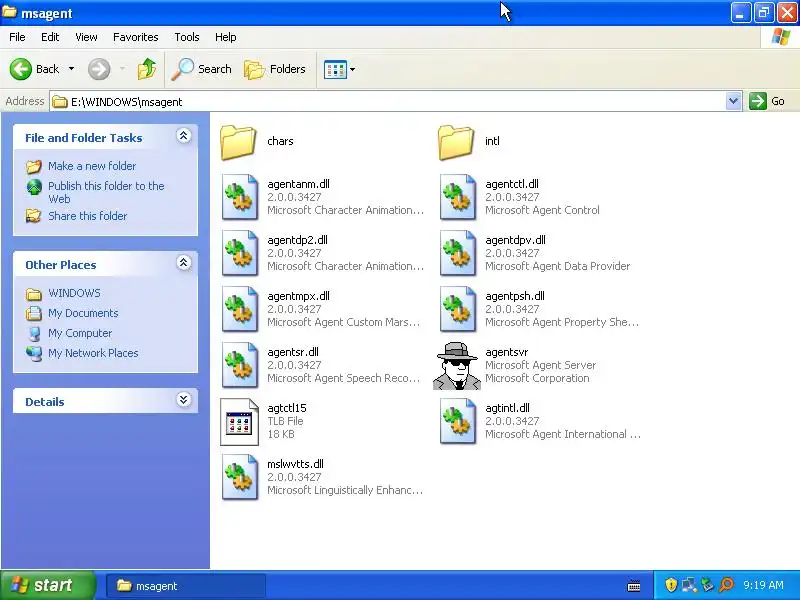The width and height of the screenshot is (800, 600).
Task: Click the Make a new folder icon
Action: (34, 166)
